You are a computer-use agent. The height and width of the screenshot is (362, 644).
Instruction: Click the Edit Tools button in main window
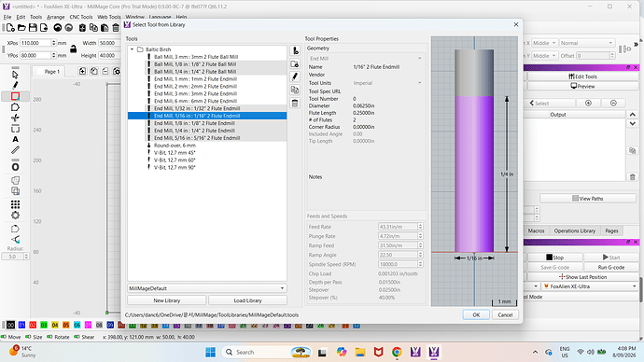pyautogui.click(x=582, y=77)
